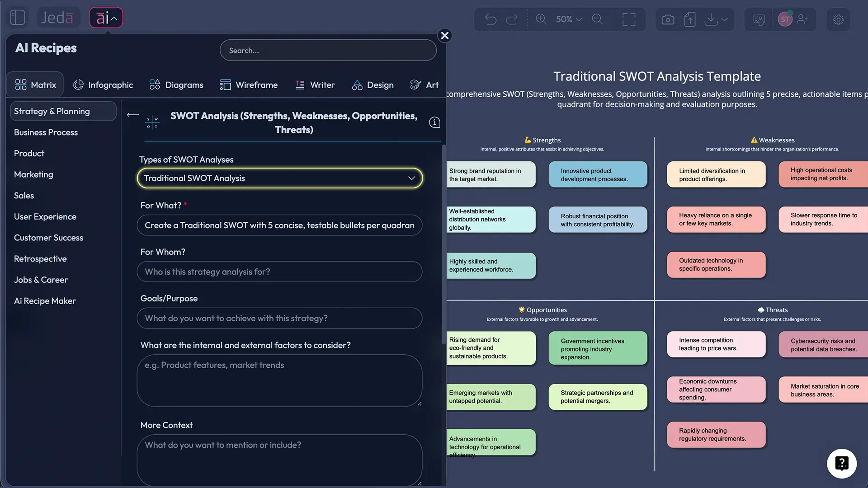Select the zoom-in magnifier icon

coord(541,19)
